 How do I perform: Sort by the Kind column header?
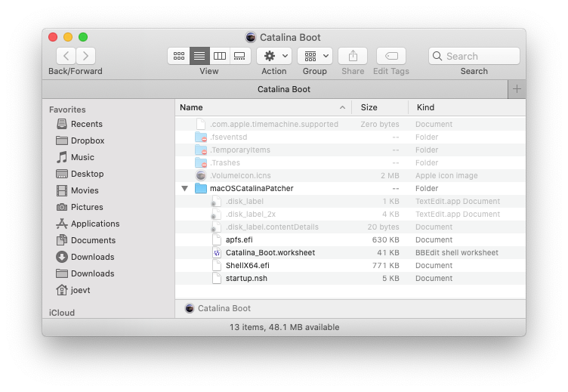[x=467, y=107]
